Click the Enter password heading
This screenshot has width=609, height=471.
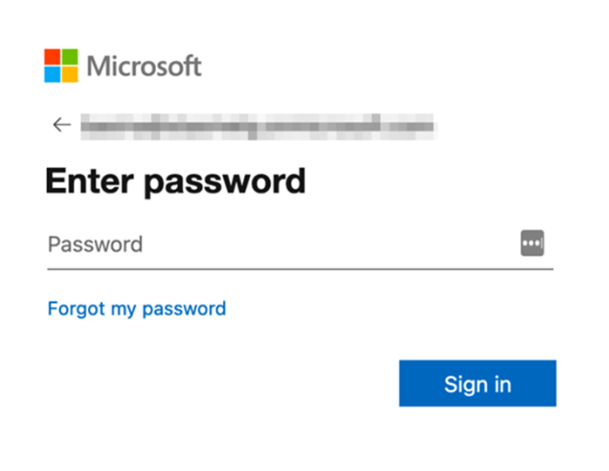click(x=175, y=182)
